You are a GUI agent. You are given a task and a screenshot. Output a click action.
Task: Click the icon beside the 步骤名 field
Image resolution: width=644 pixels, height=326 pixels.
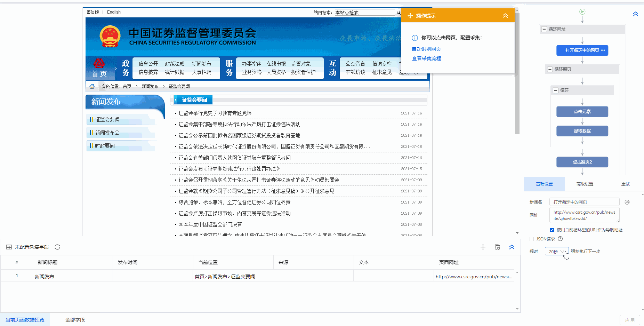pos(627,202)
